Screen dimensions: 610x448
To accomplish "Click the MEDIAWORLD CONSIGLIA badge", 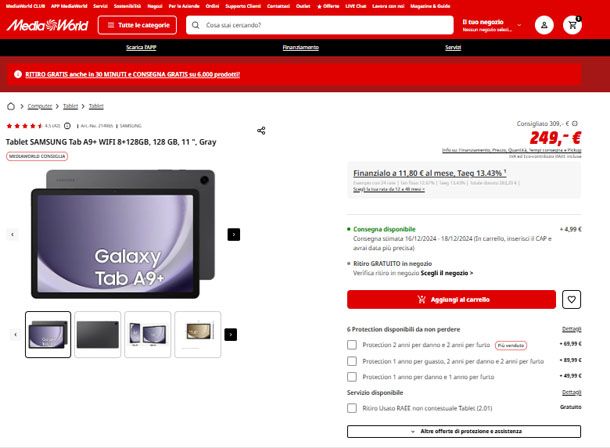I will (37, 156).
